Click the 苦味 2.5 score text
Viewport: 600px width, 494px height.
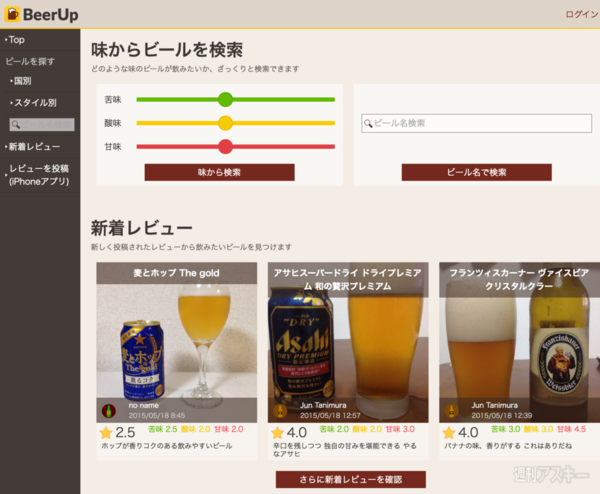(163, 429)
